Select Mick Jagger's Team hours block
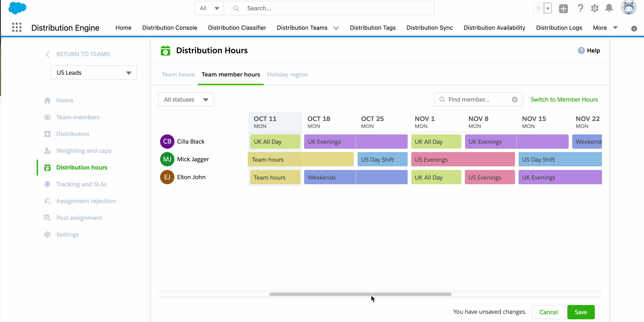This screenshot has width=644, height=322. pyautogui.click(x=301, y=159)
